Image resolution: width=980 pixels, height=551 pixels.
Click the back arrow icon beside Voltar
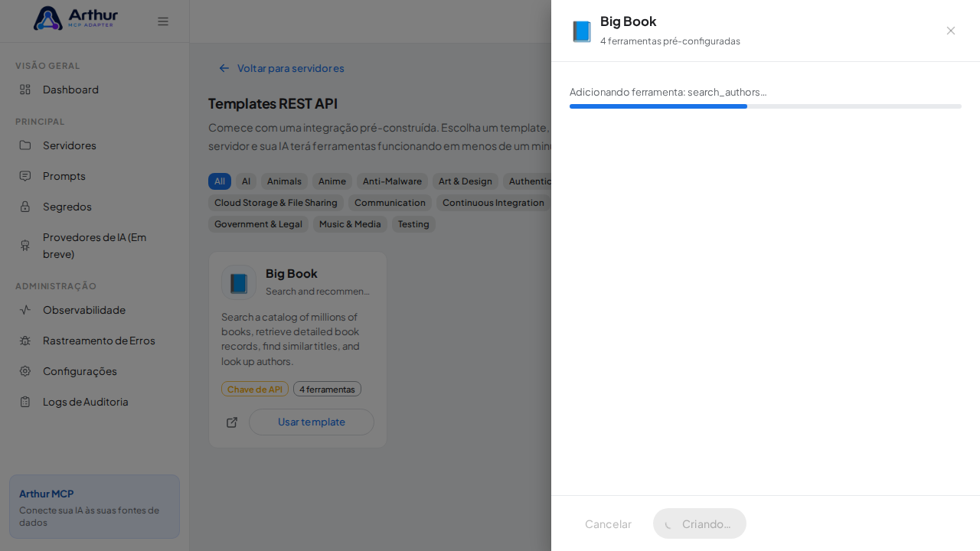(x=224, y=68)
